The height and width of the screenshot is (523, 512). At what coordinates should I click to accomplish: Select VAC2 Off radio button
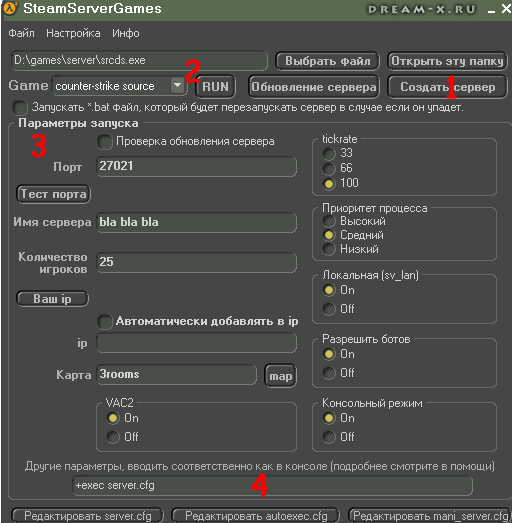click(113, 437)
